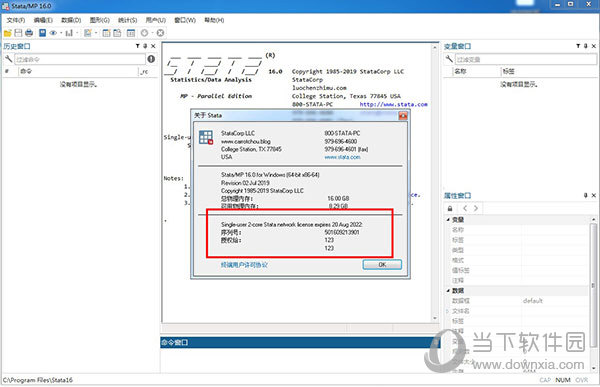Click the next arrow in Properties panel
Image resolution: width=600 pixels, height=387 pixels.
click(476, 208)
